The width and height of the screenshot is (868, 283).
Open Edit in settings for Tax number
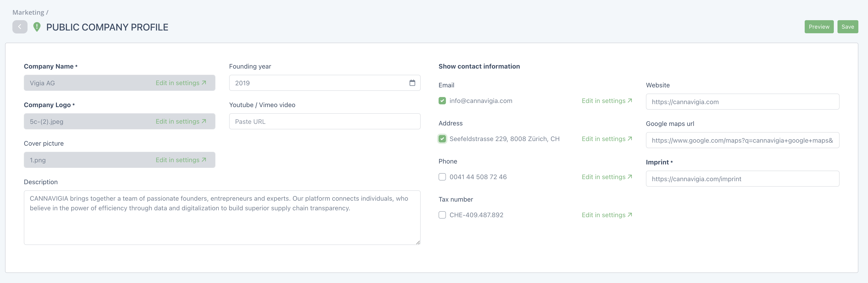606,215
